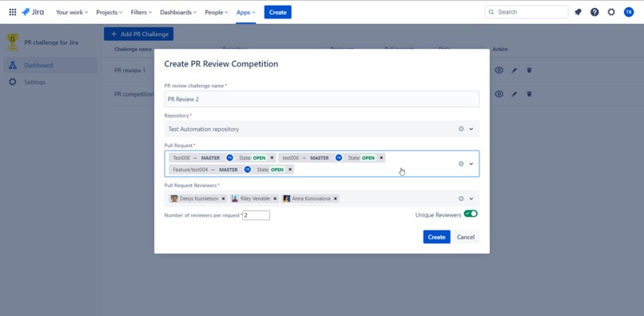Click the Dashboard sidebar icon
The width and height of the screenshot is (644, 316).
pos(13,65)
